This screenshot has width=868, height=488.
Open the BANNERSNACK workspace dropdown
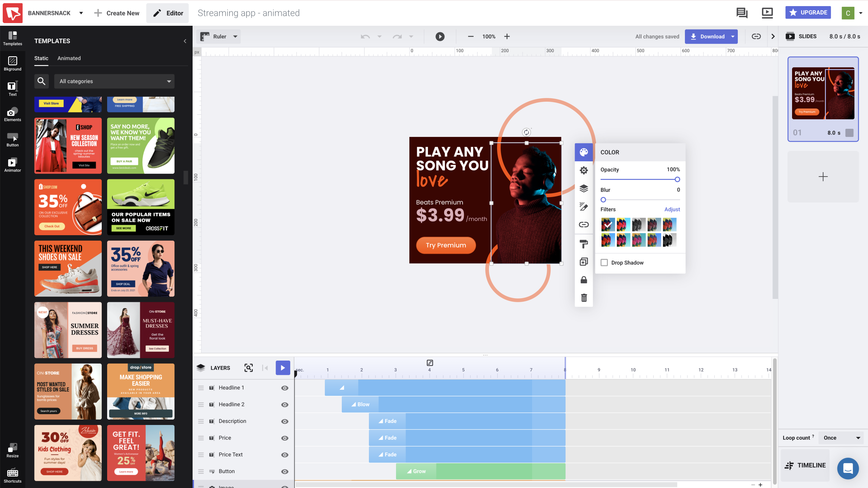(x=81, y=13)
